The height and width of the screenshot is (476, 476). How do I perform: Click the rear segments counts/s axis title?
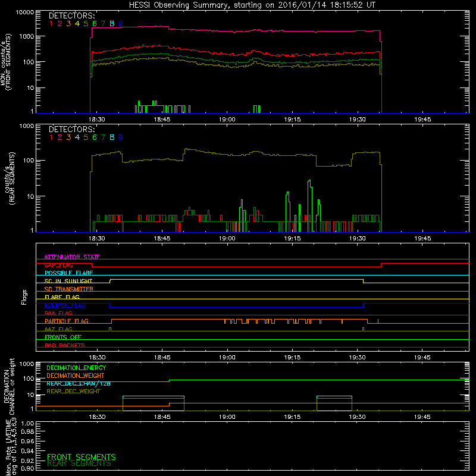[x=10, y=178]
